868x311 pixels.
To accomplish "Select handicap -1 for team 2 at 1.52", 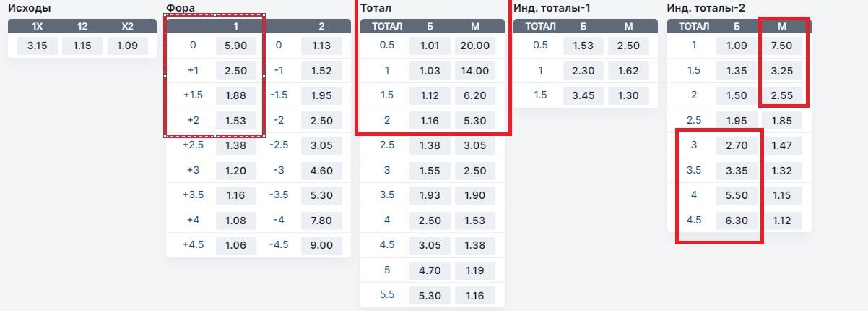I will point(321,71).
